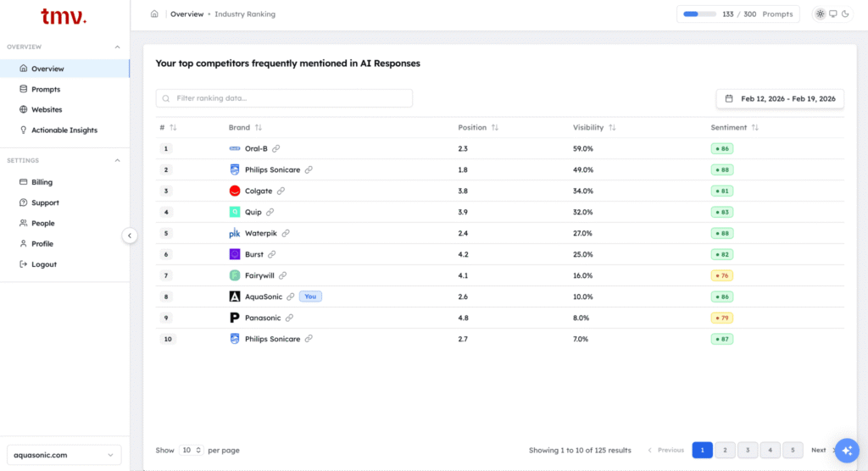Click the Waterpik brand logo
Screen dimensions: 868x471
coord(235,233)
